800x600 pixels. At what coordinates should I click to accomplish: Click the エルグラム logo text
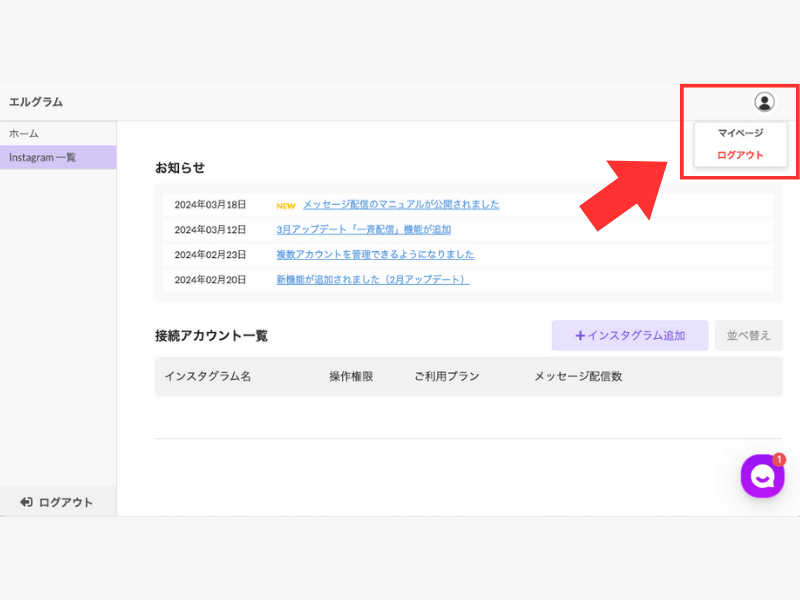click(x=36, y=102)
